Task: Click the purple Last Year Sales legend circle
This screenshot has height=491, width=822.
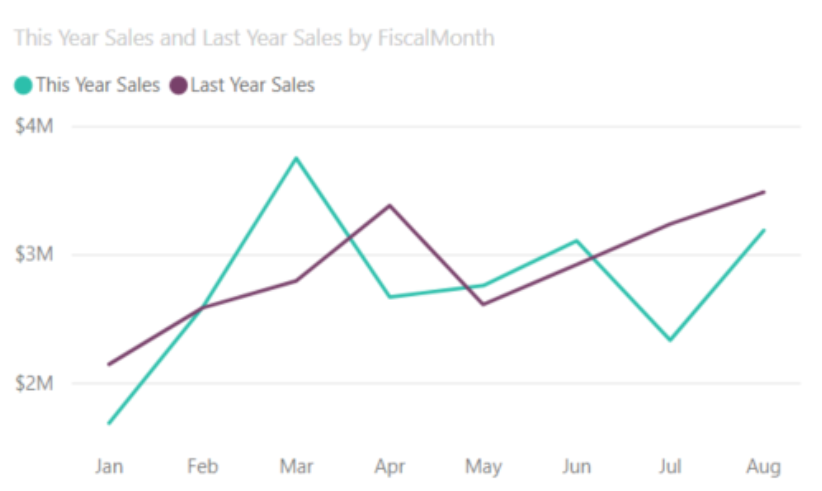Action: click(178, 86)
